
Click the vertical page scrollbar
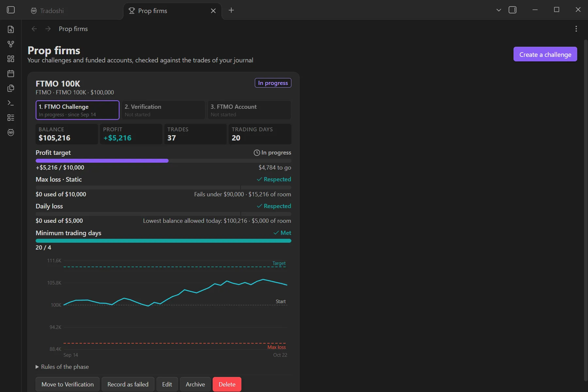click(585, 210)
